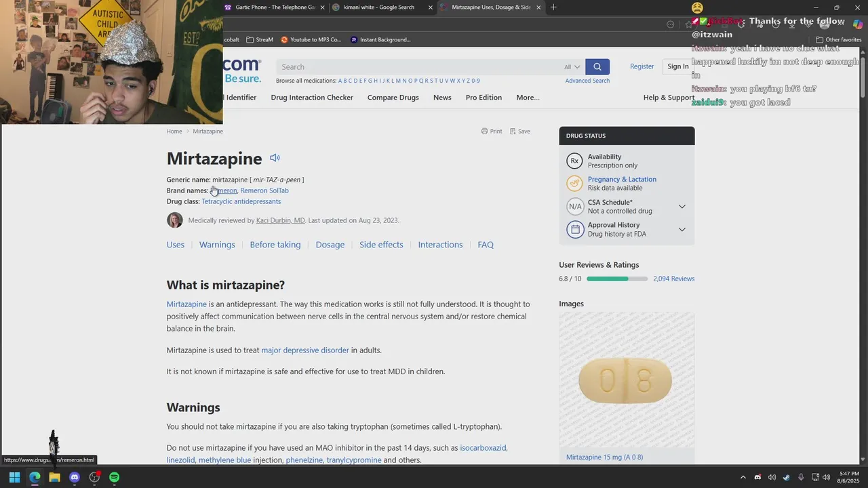Viewport: 868px width, 488px height.
Task: Open Help & Support
Action: (x=669, y=98)
